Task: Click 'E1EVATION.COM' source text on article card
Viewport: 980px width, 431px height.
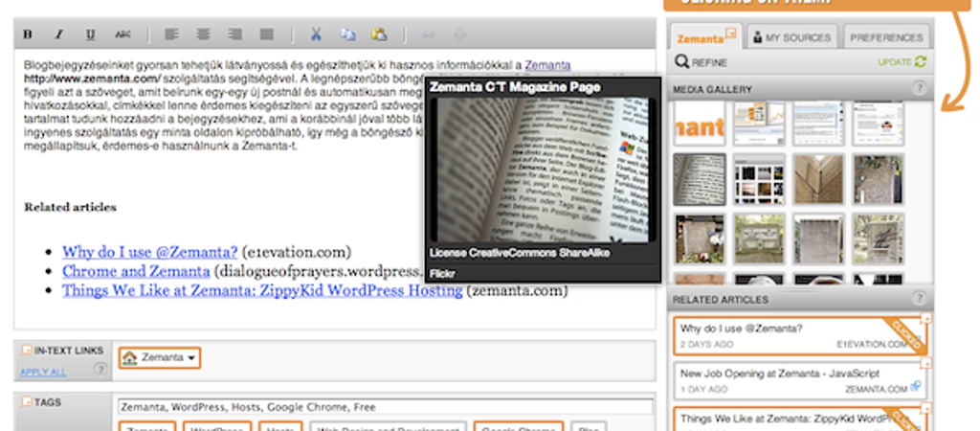Action: (x=871, y=345)
